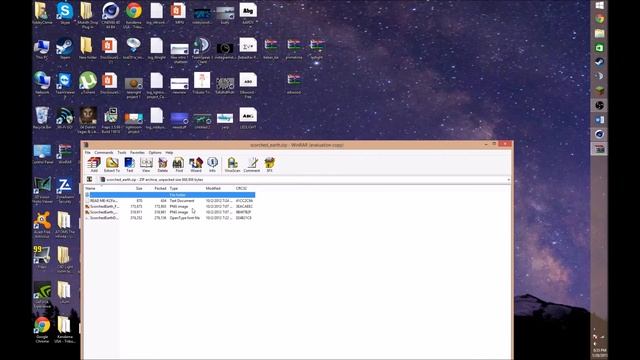The image size is (640, 360).
Task: Click the Comment toolbar icon
Action: click(252, 164)
